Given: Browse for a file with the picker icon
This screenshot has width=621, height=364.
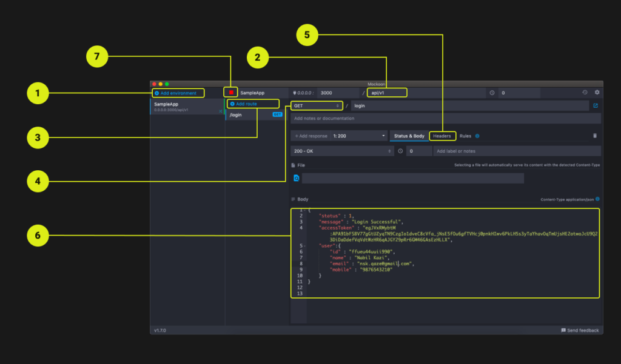Looking at the screenshot, I should (296, 178).
